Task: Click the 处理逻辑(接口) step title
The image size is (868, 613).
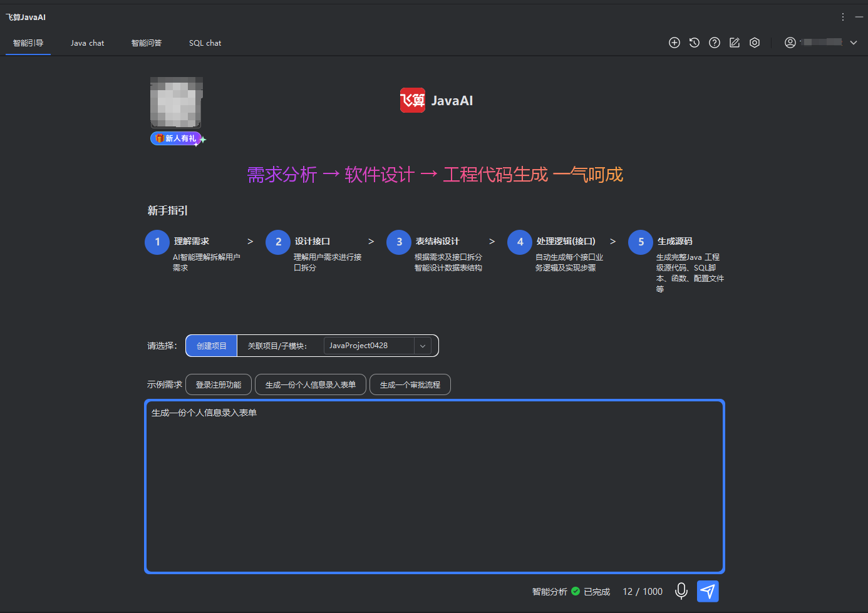Action: [566, 241]
